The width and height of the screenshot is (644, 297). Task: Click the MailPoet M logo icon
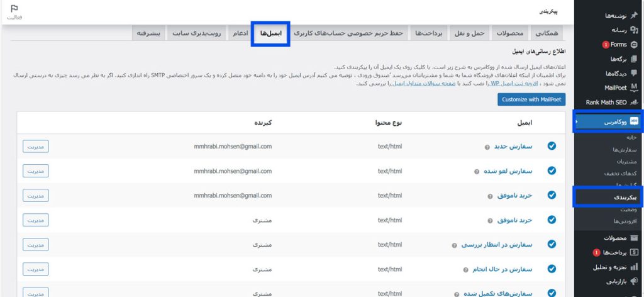click(x=634, y=87)
